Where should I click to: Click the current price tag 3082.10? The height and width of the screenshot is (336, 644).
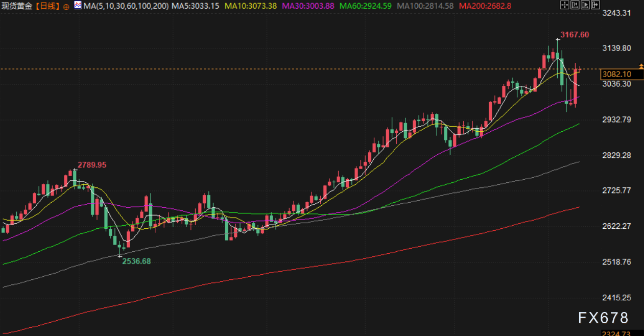coord(617,74)
